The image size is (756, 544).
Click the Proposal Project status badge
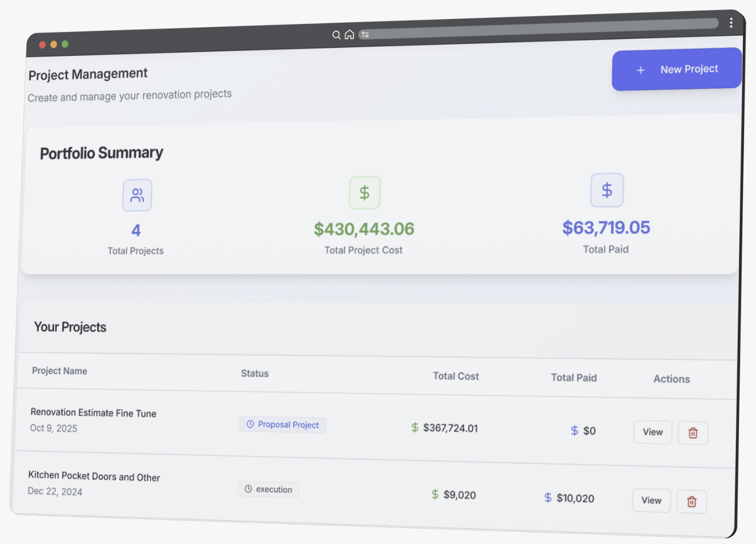(282, 425)
